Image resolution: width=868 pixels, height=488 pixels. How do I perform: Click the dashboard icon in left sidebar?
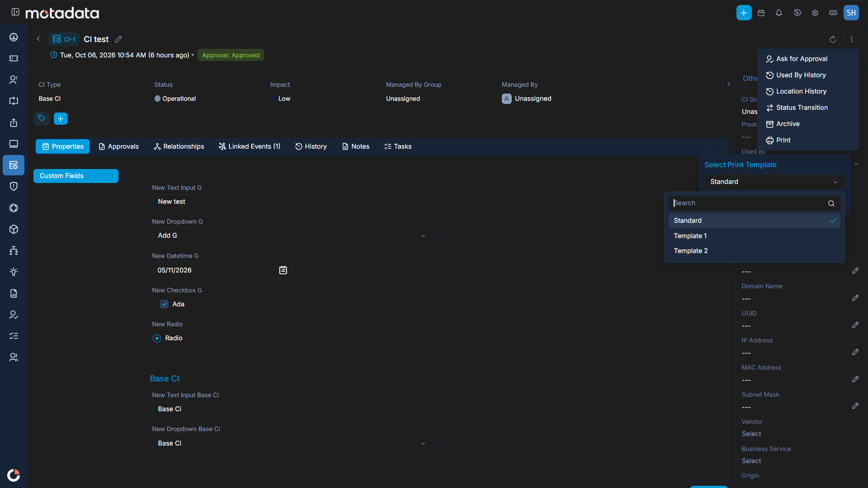pos(14,37)
